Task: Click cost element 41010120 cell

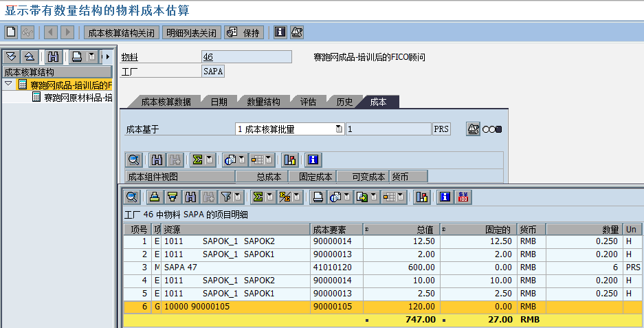Action: pyautogui.click(x=337, y=267)
